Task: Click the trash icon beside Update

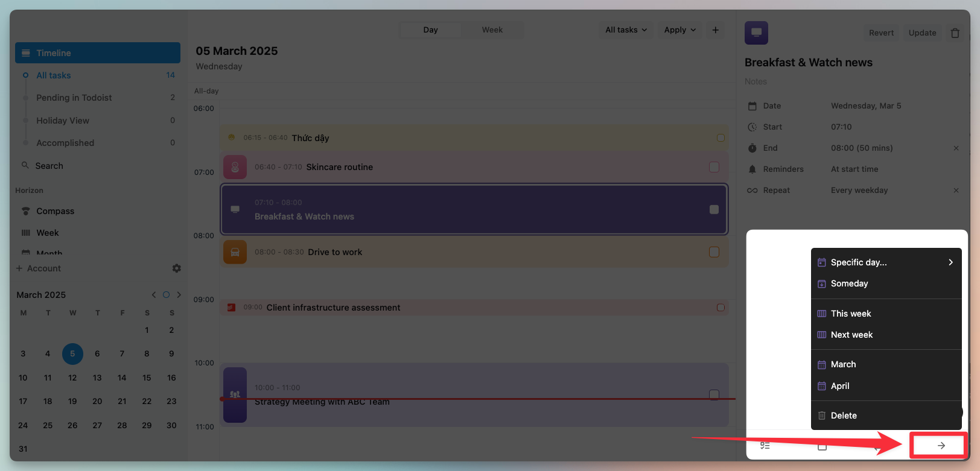Action: pyautogui.click(x=955, y=33)
